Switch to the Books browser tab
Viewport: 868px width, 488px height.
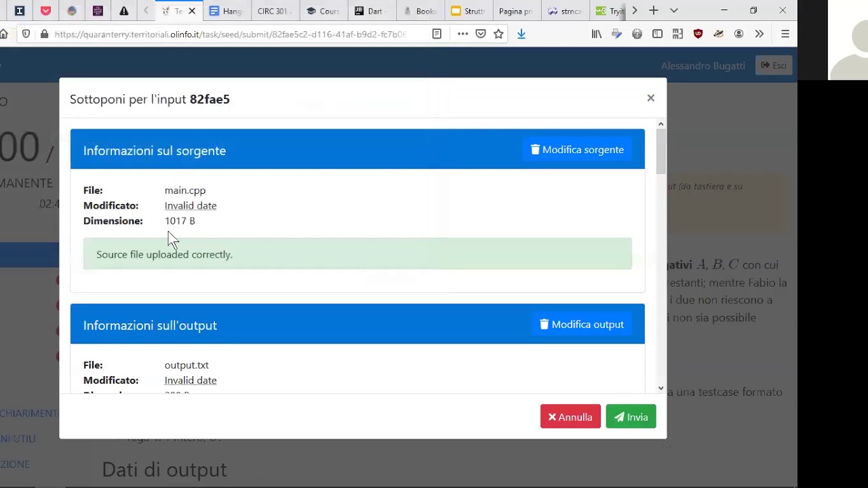click(x=419, y=11)
